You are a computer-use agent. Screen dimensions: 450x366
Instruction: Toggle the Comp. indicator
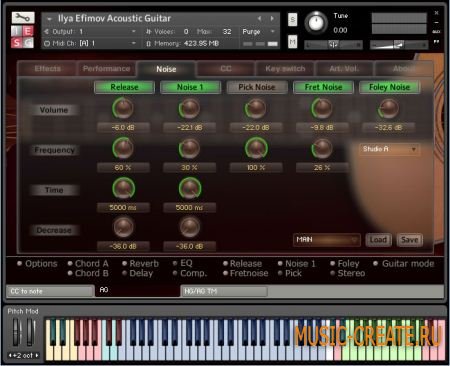175,273
